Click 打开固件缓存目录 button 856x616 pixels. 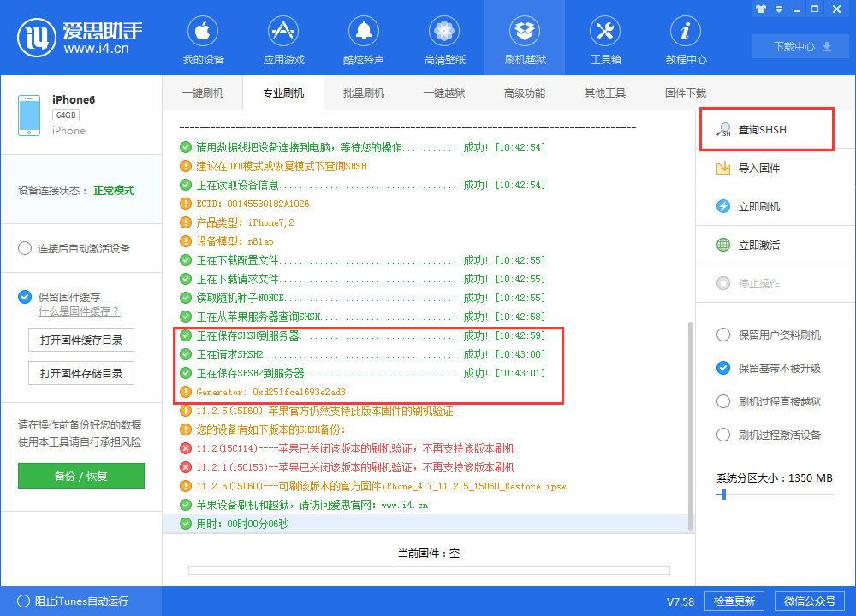click(81, 340)
